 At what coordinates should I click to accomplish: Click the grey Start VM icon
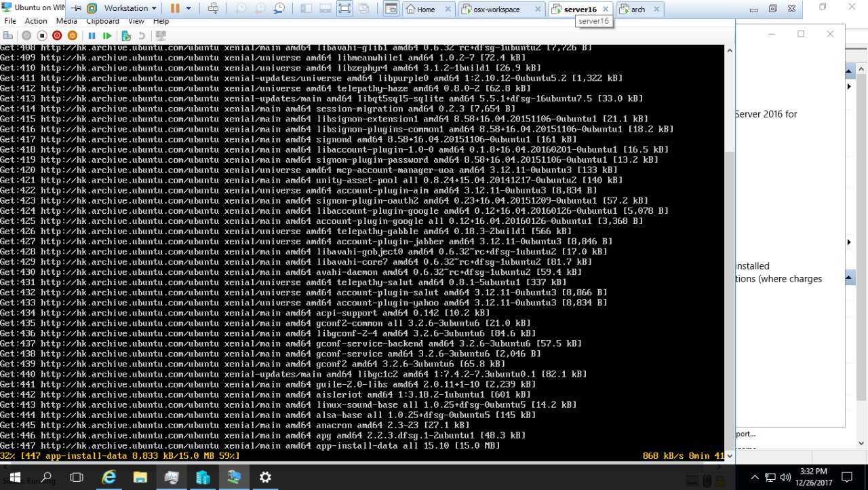click(26, 35)
